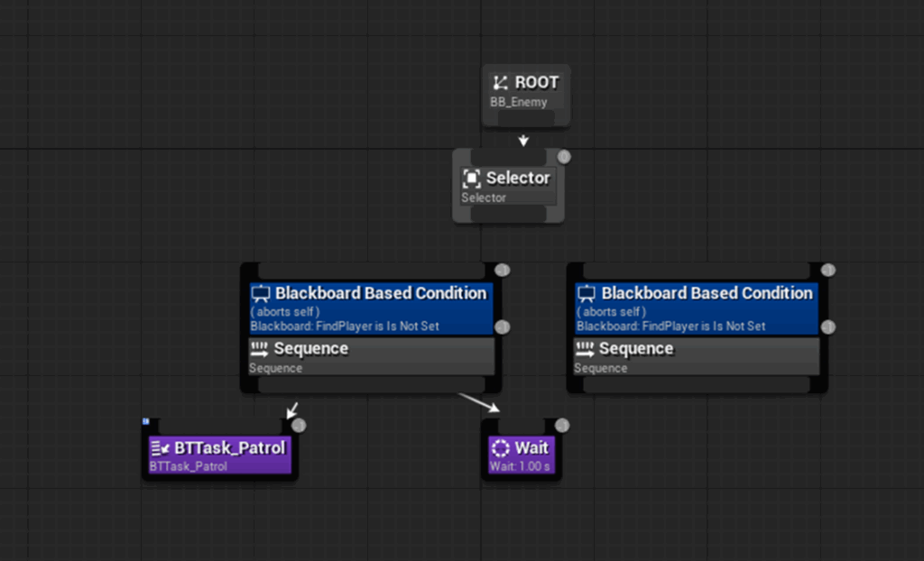Click the BB_Enemy blackboard label under ROOT
Screen dimensions: 924x561
pyautogui.click(x=519, y=102)
